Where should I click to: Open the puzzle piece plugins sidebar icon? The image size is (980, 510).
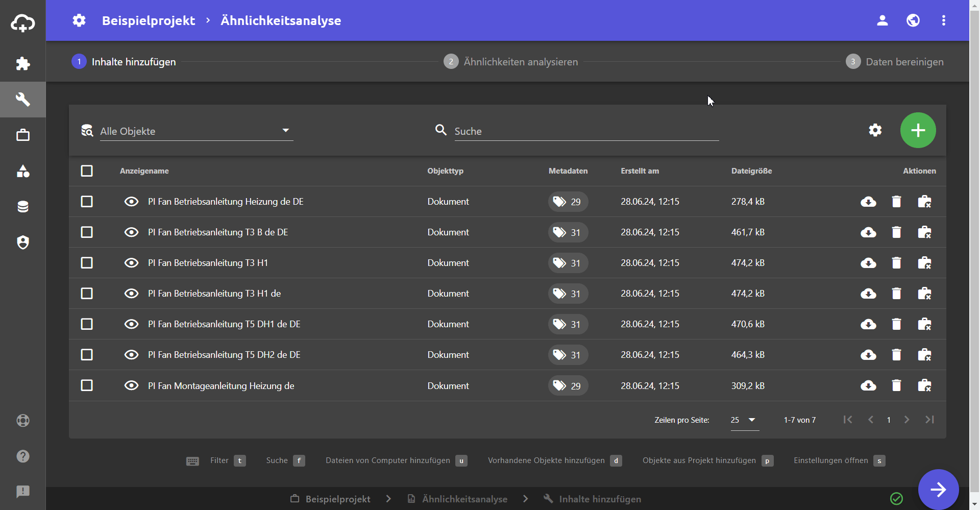[x=23, y=64]
